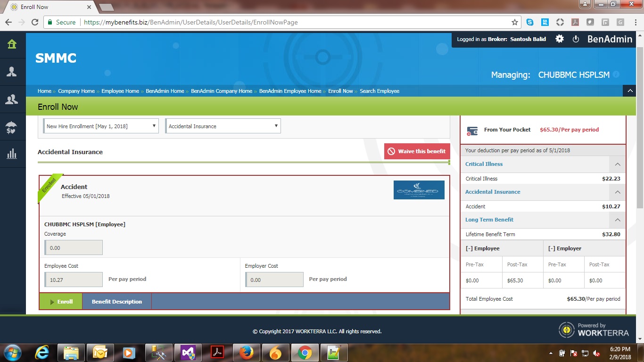Open the home icon in left sidebar
This screenshot has width=644, height=362.
(x=12, y=44)
